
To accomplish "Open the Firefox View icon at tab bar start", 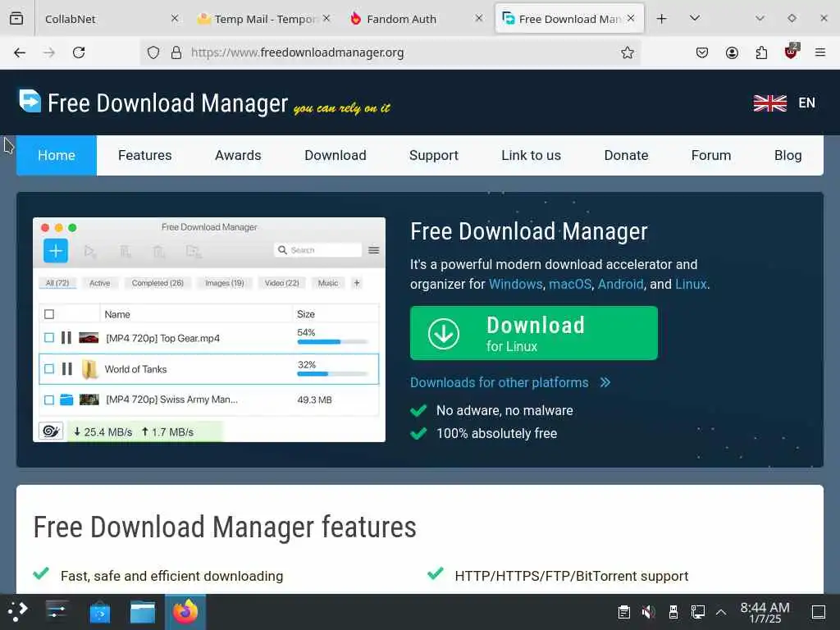I will (x=16, y=19).
